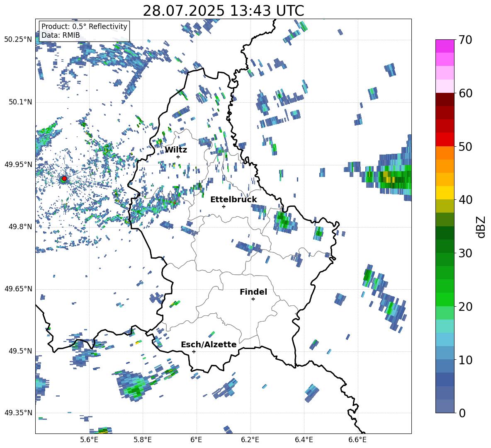The image size is (491, 448).
Task: Click the 49.35°N latitude label
Action: [18, 413]
